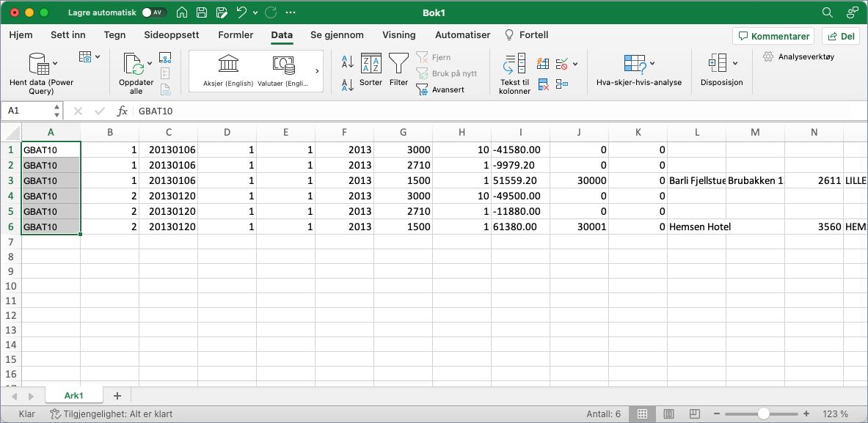Click data from picture camera icon
This screenshot has height=423, width=868.
(x=85, y=57)
